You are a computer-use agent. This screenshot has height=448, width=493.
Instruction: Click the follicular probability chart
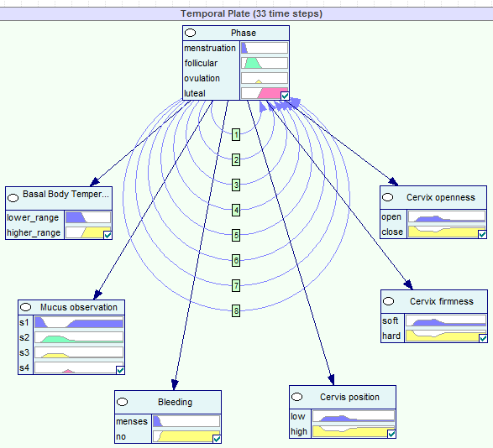point(265,63)
